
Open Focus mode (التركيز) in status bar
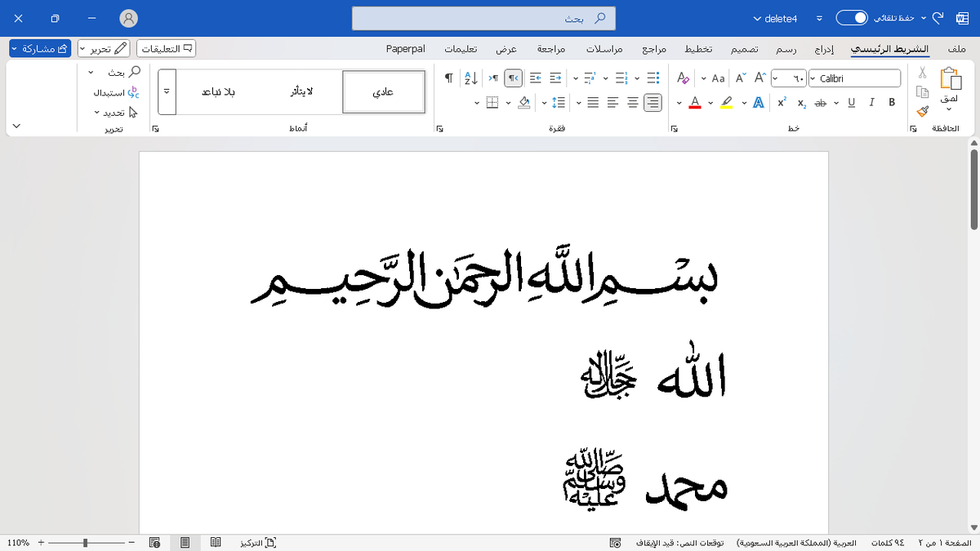click(x=258, y=542)
